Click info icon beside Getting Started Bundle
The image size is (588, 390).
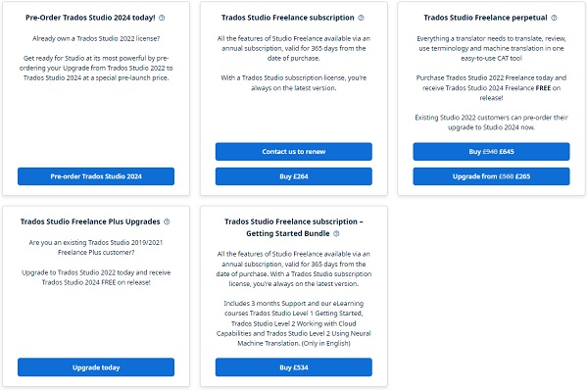tap(336, 233)
